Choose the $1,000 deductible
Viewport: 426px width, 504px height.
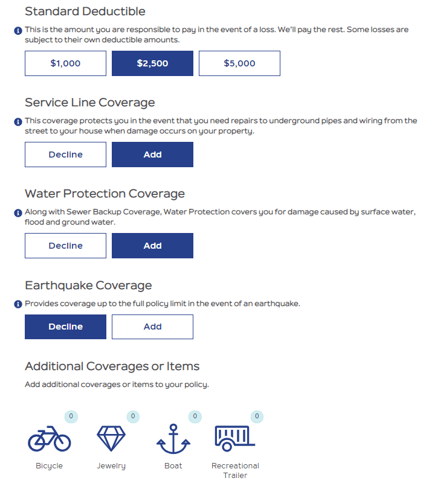[65, 63]
